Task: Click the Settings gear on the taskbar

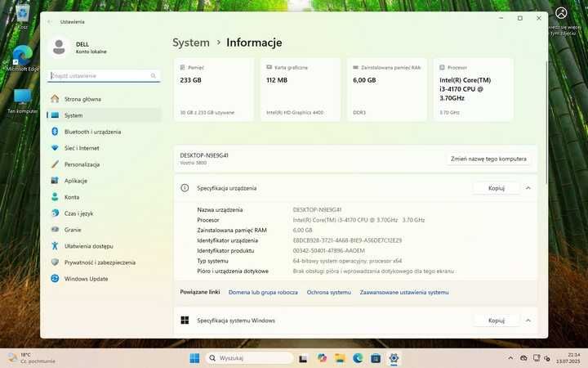Action: click(x=394, y=358)
